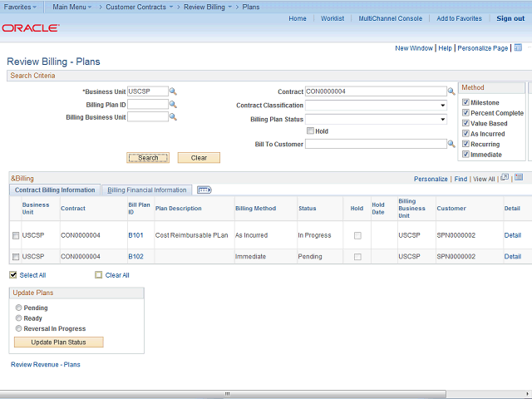This screenshot has width=532, height=399.
Task: Select the Ready radio button
Action: (x=18, y=318)
